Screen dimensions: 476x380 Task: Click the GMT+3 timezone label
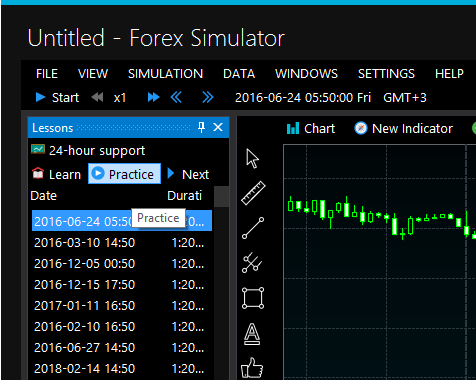(405, 98)
